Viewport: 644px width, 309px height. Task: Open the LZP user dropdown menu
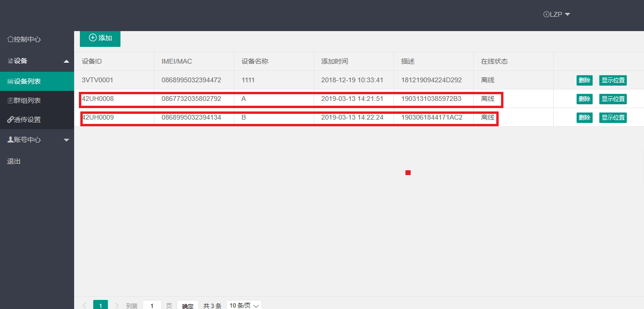(x=557, y=14)
